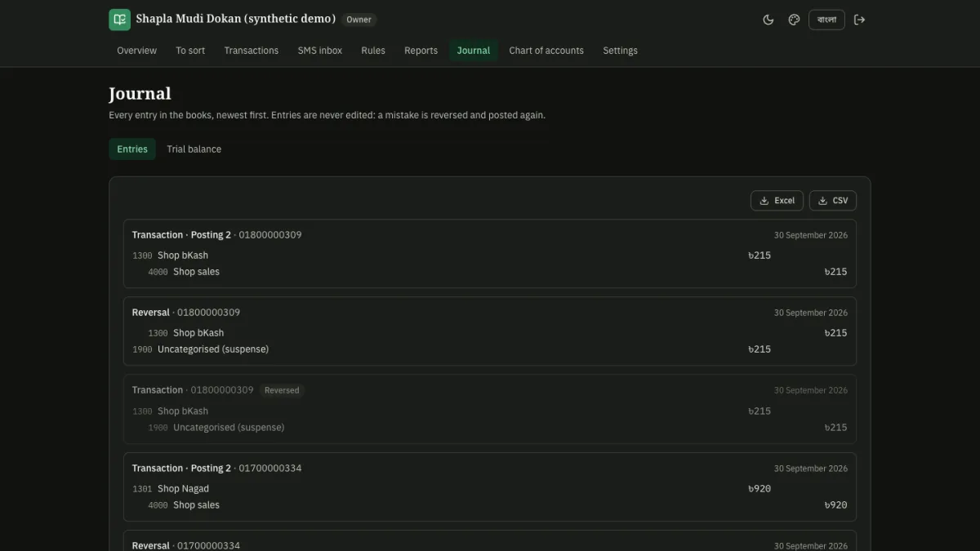
Task: Switch language with the বাংলা button
Action: 826,20
